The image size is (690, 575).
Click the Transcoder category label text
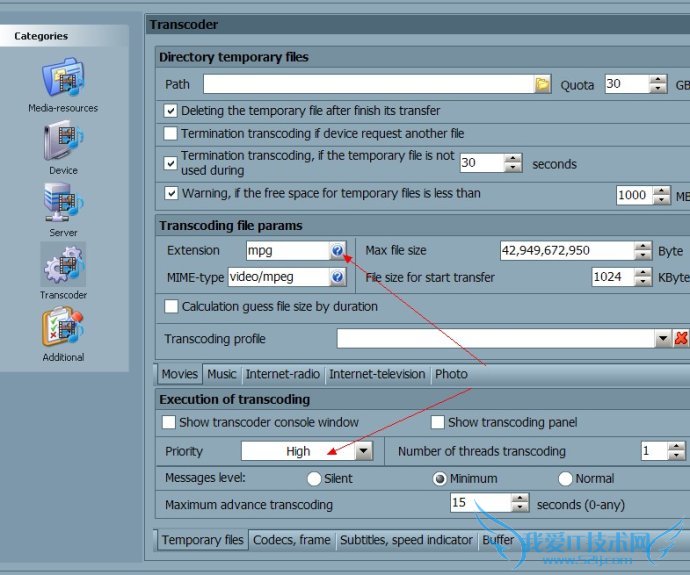63,295
